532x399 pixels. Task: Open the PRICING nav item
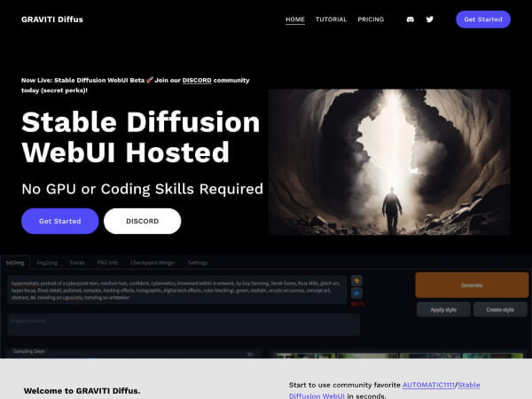pos(370,20)
